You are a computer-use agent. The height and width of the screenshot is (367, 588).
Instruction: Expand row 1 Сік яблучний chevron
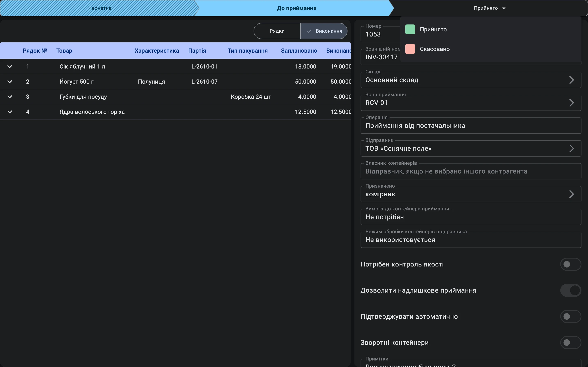point(10,66)
